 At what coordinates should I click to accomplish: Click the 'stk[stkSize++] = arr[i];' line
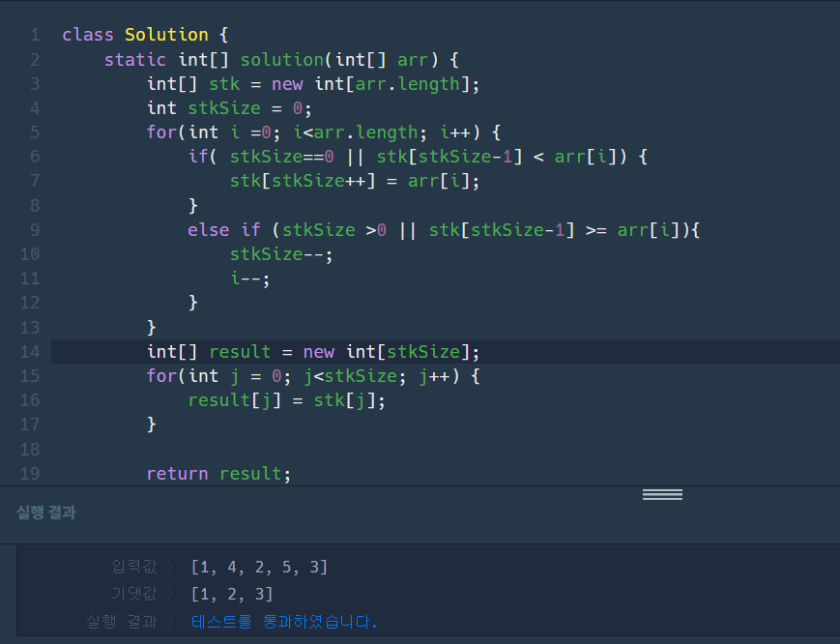pos(355,181)
